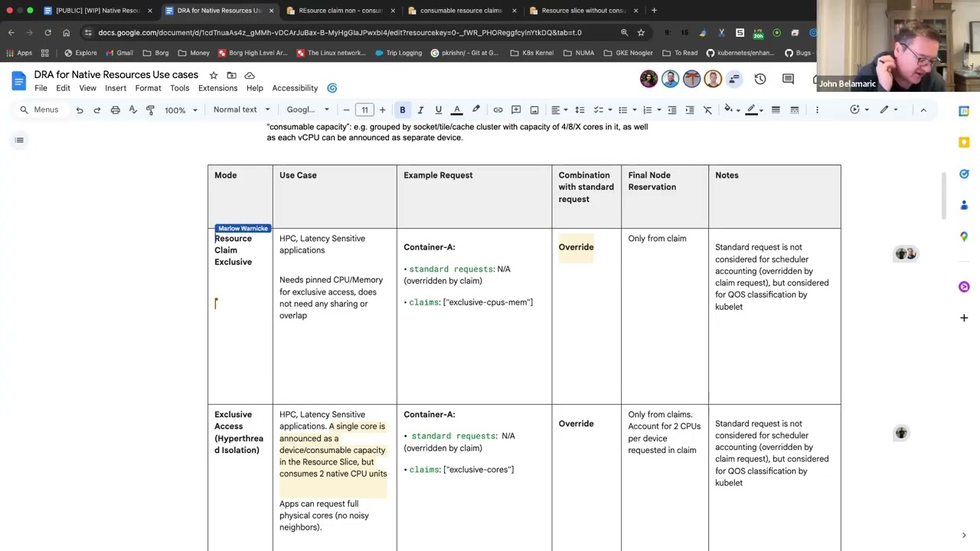Screen dimensions: 980x551
Task: Open version history
Action: coord(760,79)
